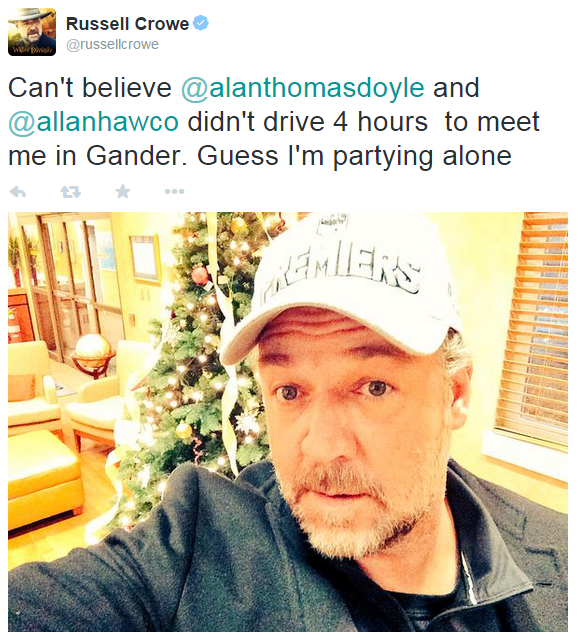Favorite the tweet with the star icon

pos(122,191)
